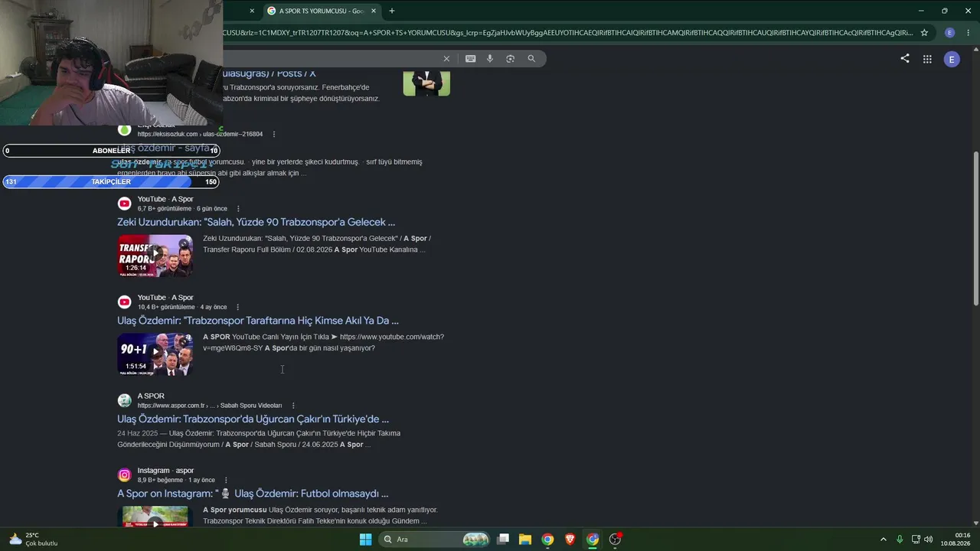Click the eksisozluk.com URL text
Viewport: 980px width, 551px height.
click(200, 134)
